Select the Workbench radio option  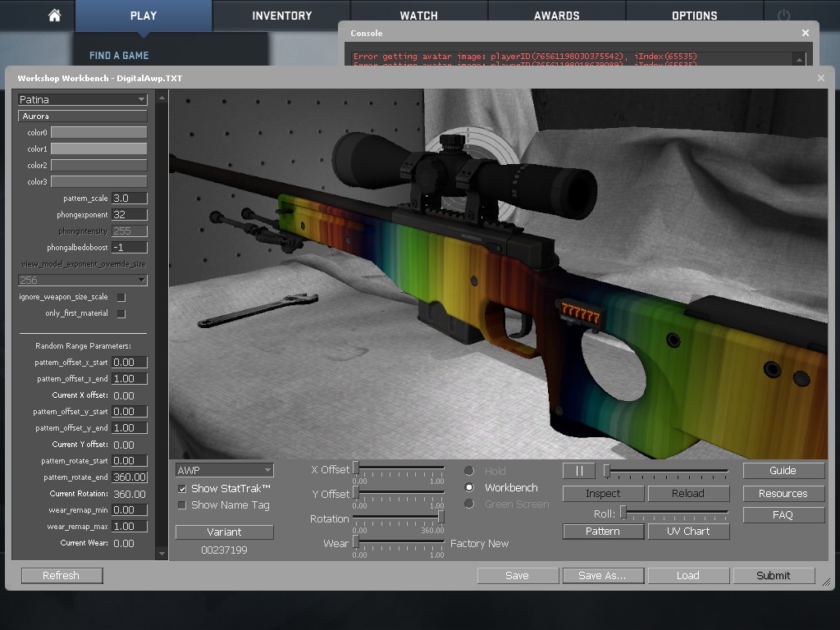(469, 487)
